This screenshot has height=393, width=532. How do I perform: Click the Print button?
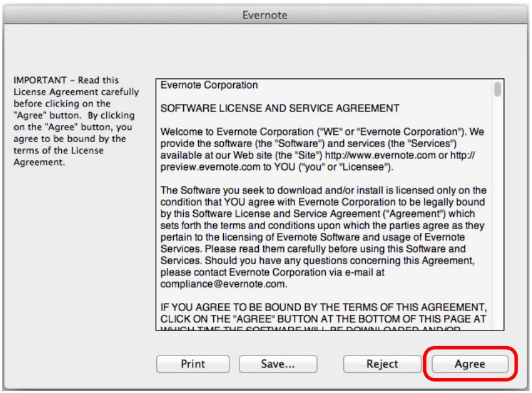(193, 364)
